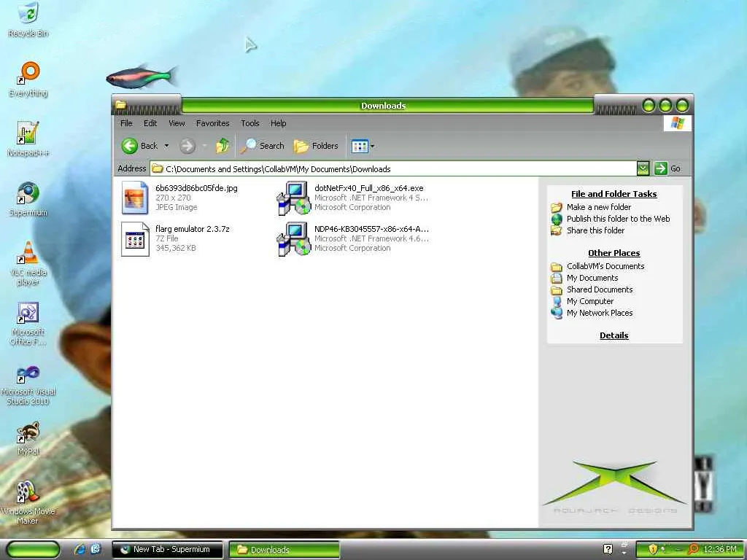This screenshot has height=560, width=747.
Task: Select the flarg emulator 2.3.7z file icon
Action: point(135,238)
